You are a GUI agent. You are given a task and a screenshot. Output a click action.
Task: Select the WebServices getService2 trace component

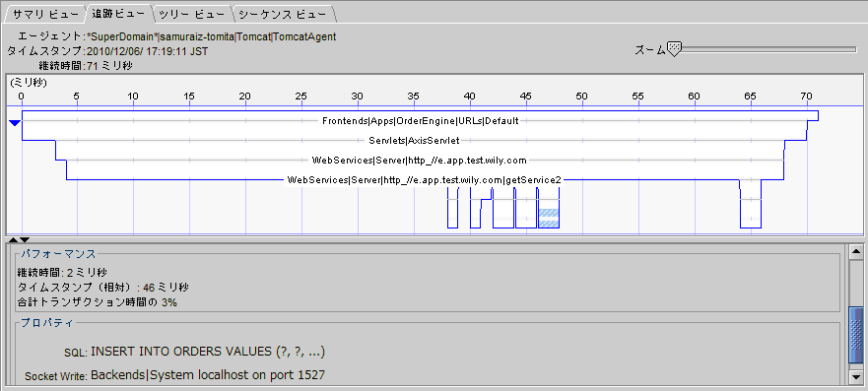coord(425,179)
